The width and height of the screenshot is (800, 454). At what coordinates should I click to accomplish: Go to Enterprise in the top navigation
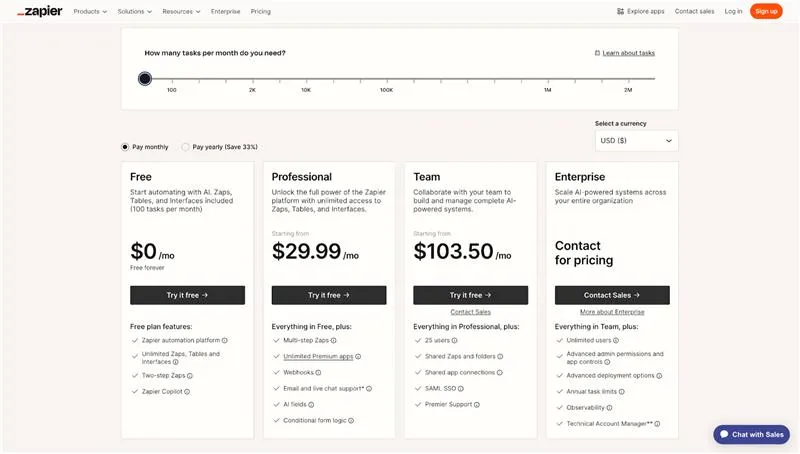pyautogui.click(x=225, y=11)
